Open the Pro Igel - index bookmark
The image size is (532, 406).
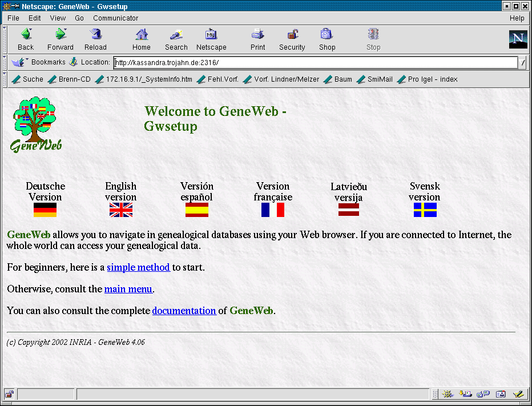tap(428, 79)
